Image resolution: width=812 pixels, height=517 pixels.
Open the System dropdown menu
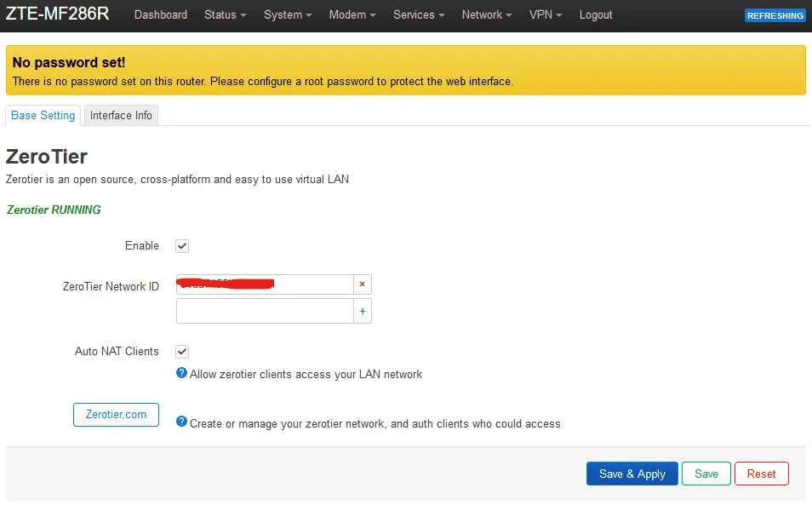pos(288,15)
